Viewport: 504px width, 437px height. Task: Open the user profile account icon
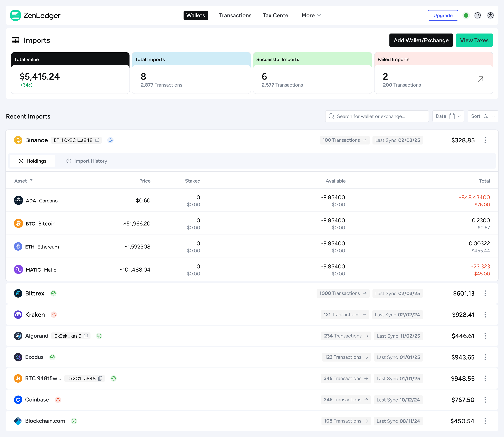tap(490, 15)
